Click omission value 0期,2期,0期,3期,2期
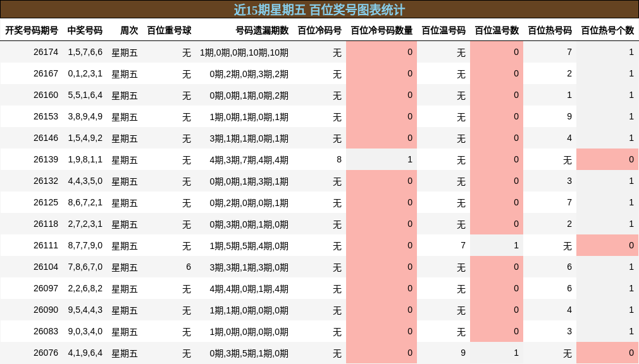The width and height of the screenshot is (639, 364). [249, 74]
